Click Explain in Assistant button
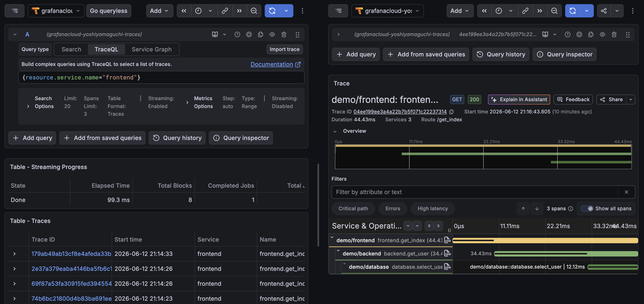 coord(519,99)
